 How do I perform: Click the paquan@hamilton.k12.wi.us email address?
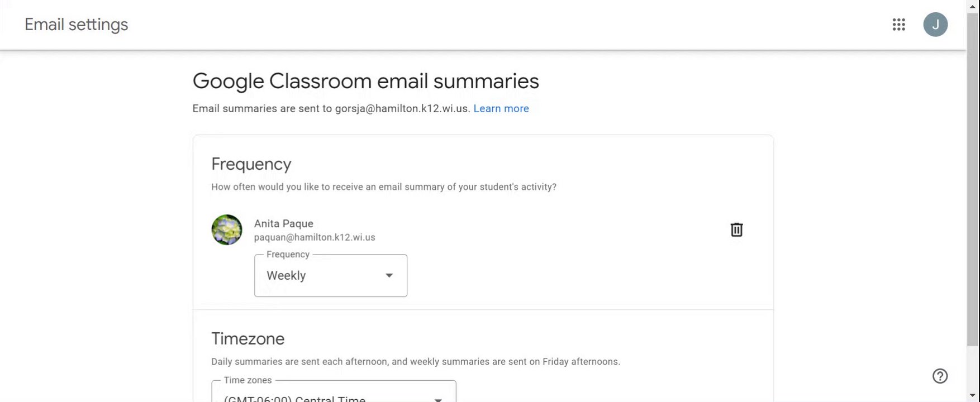click(x=315, y=237)
